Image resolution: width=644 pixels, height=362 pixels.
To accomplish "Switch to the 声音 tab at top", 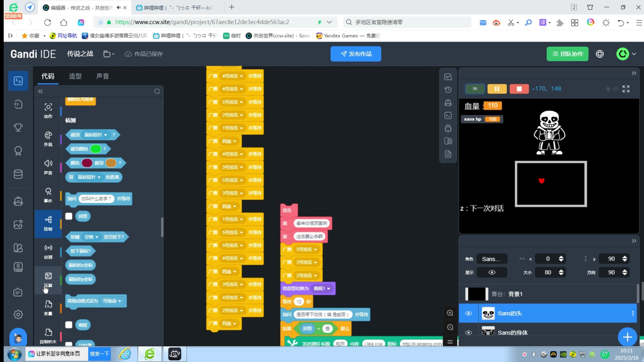I will (x=102, y=76).
